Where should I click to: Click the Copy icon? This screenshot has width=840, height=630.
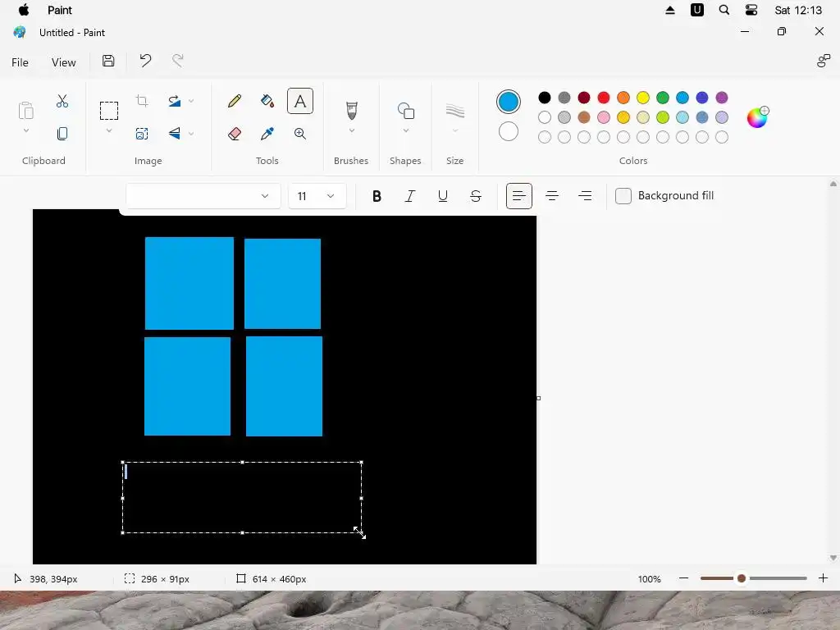(62, 134)
